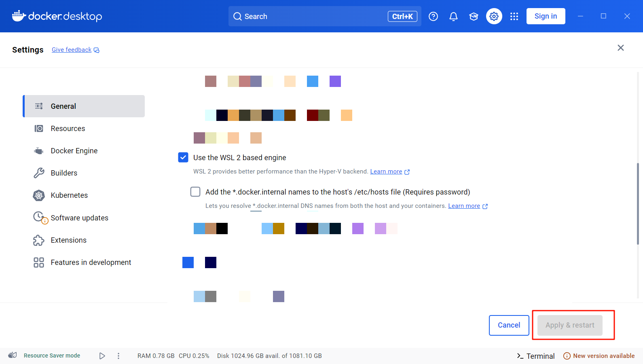Click the Docker Engine icon
Image resolution: width=643 pixels, height=364 pixels.
(x=39, y=151)
